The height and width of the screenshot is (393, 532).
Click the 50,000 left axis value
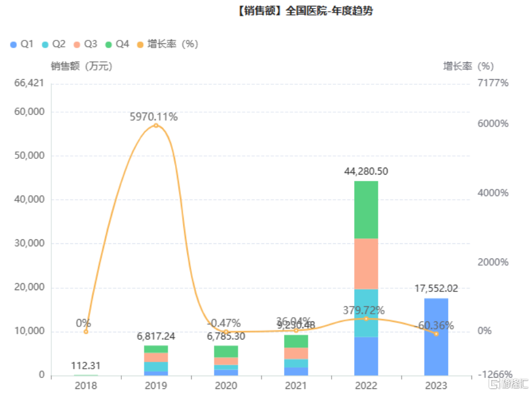(29, 156)
